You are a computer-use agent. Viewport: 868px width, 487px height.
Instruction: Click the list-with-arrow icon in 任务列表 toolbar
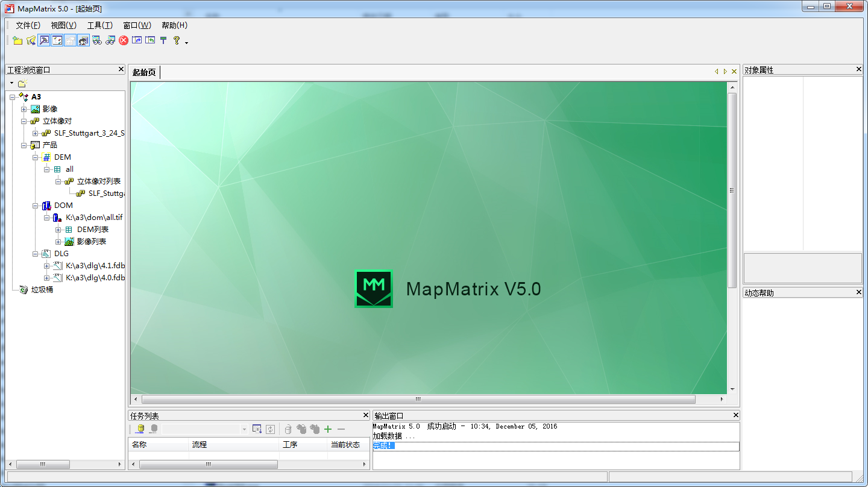257,429
